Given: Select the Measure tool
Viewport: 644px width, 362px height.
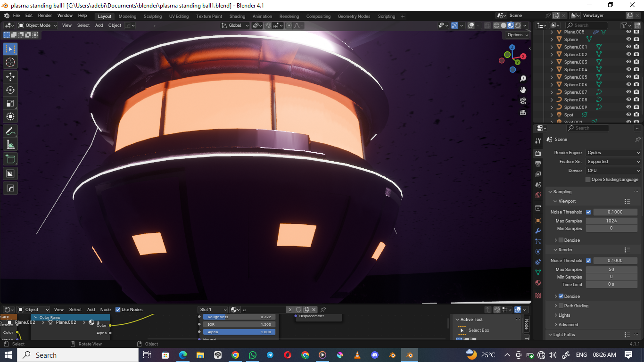Looking at the screenshot, I should coord(10,145).
